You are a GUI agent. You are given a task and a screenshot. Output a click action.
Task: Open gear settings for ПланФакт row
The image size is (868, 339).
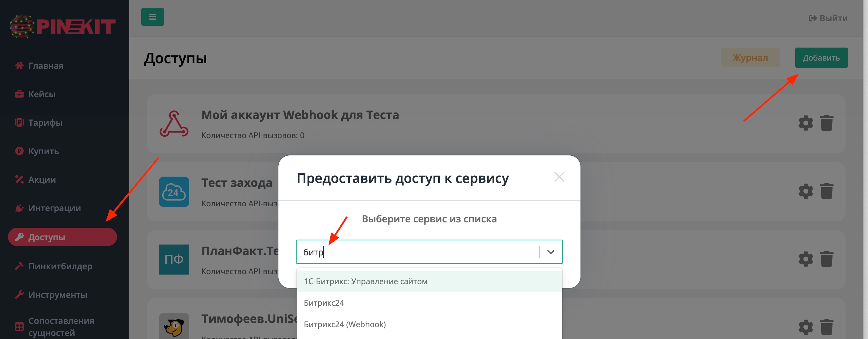coord(805,259)
